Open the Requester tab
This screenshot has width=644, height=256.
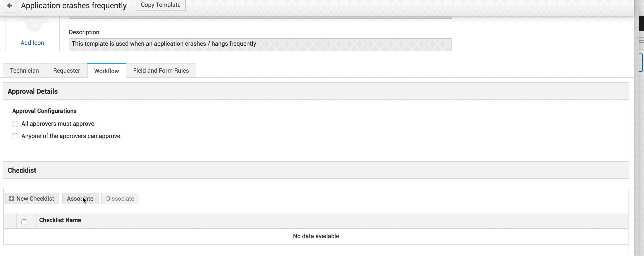67,71
